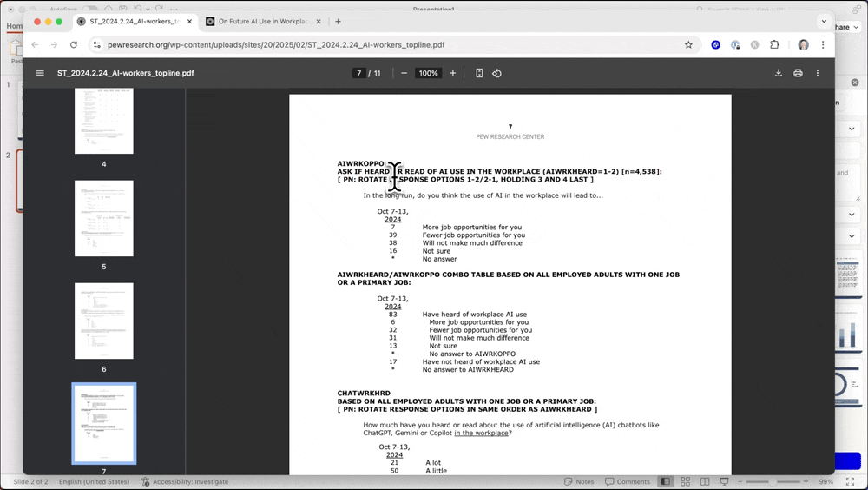The image size is (868, 490).
Task: Go back to previous page
Action: tap(35, 45)
